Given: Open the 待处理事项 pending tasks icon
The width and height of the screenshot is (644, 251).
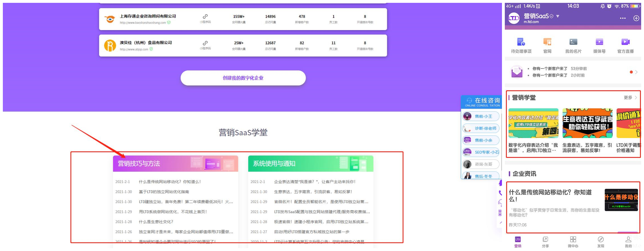Looking at the screenshot, I should pos(521,42).
